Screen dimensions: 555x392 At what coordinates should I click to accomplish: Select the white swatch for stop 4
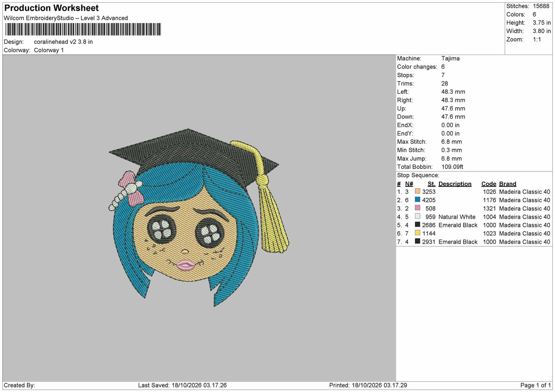[x=418, y=217]
